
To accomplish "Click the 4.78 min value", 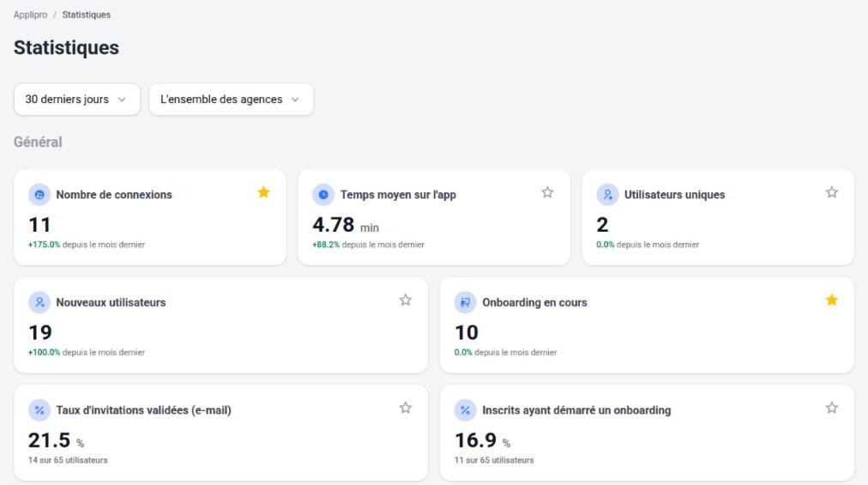I will tap(346, 225).
